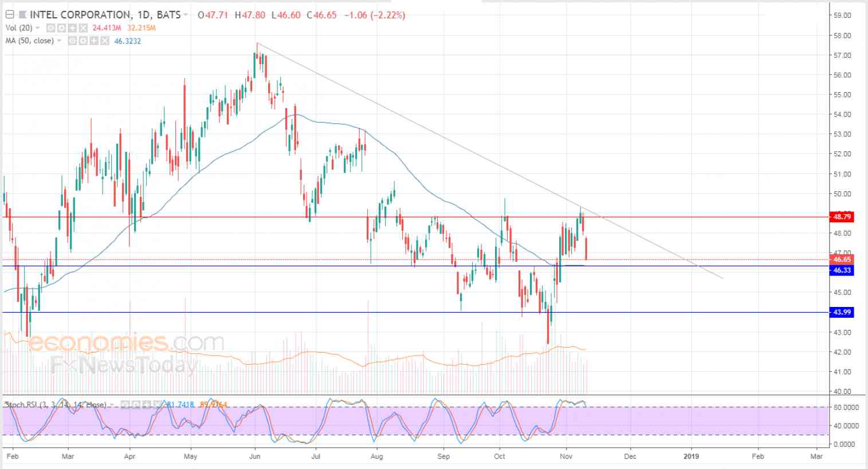Click the blue 81.7418 Stoch RSI value
The width and height of the screenshot is (868, 469).
[180, 405]
